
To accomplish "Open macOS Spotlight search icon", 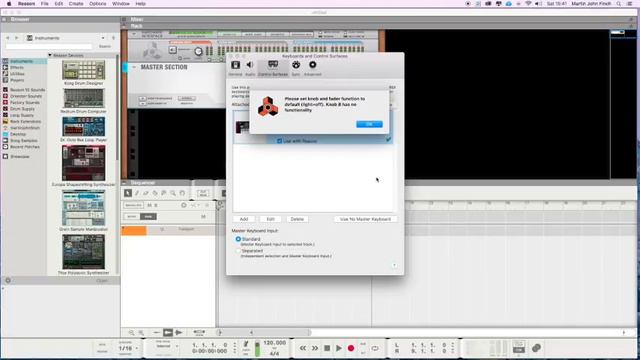I will tap(619, 4).
